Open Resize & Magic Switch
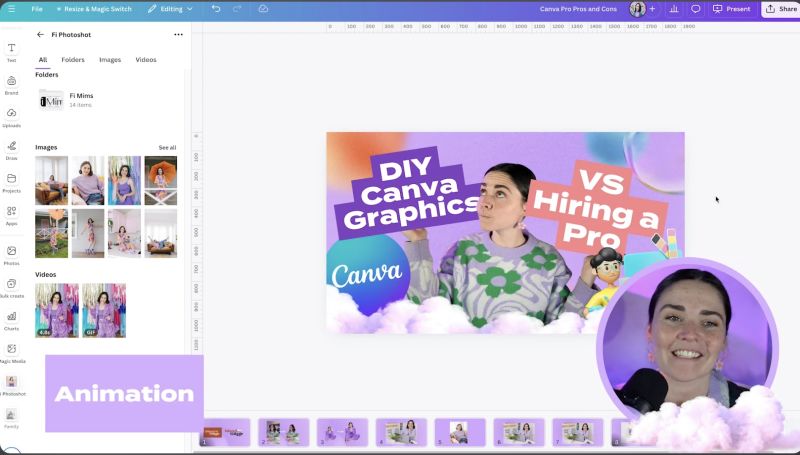Screen dimensions: 800x455 tap(94, 9)
